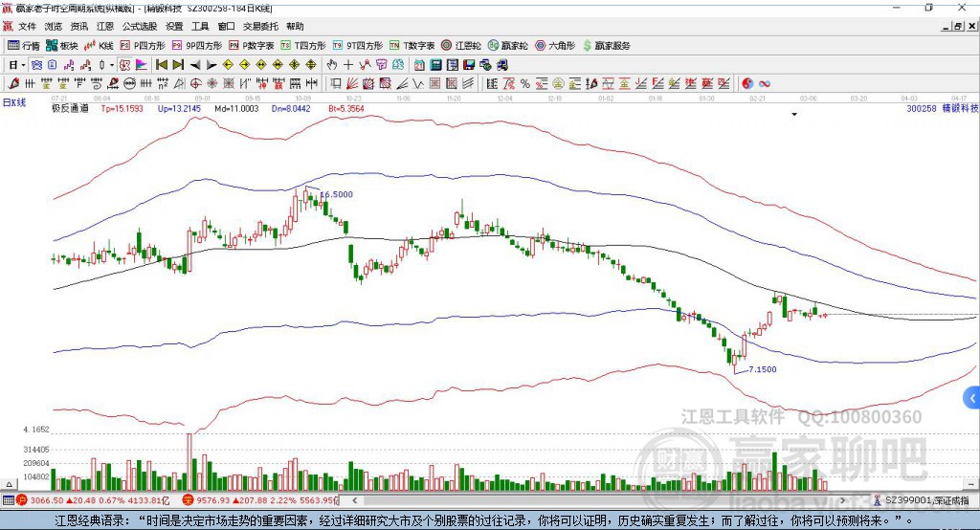Launch the 江恩轮 Gann wheel

coord(461,46)
